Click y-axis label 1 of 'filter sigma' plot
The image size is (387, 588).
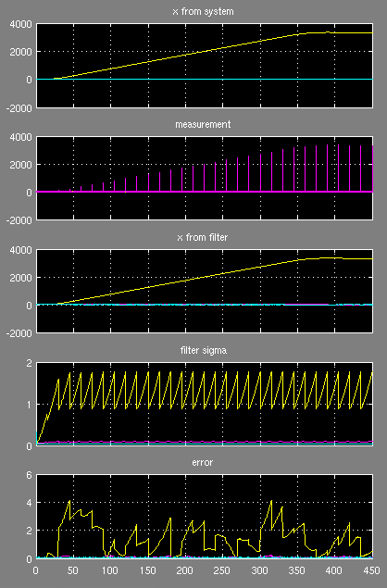[29, 405]
